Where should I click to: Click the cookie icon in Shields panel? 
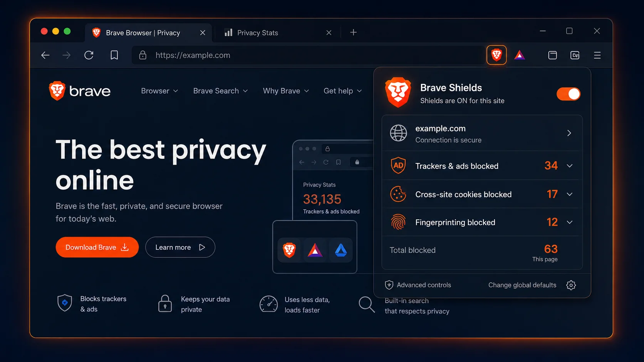[398, 194]
